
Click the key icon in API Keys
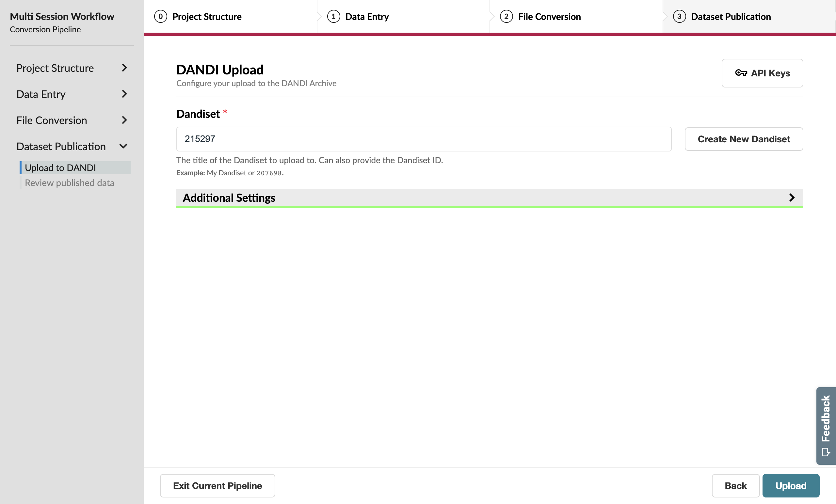click(741, 73)
